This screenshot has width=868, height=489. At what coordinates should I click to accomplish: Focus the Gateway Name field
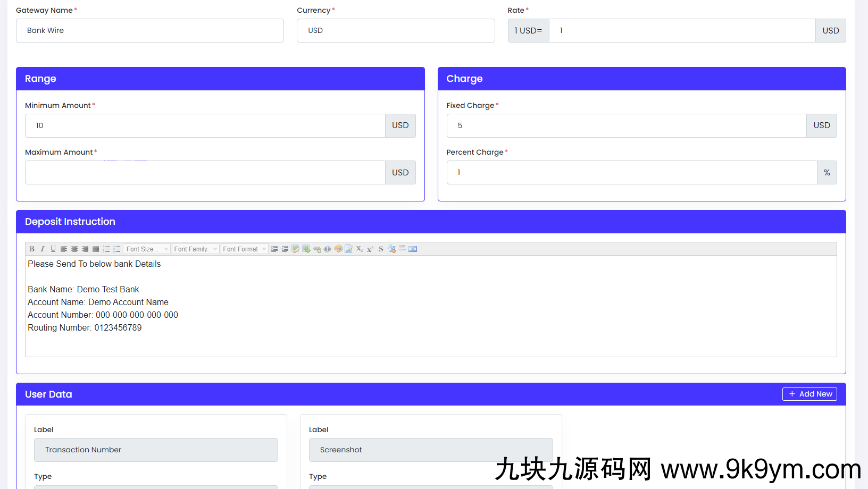149,31
